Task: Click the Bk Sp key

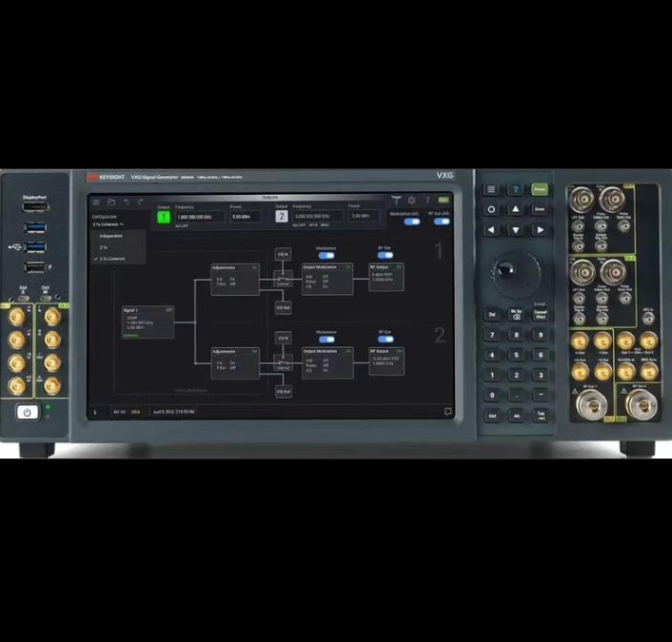Action: [516, 315]
